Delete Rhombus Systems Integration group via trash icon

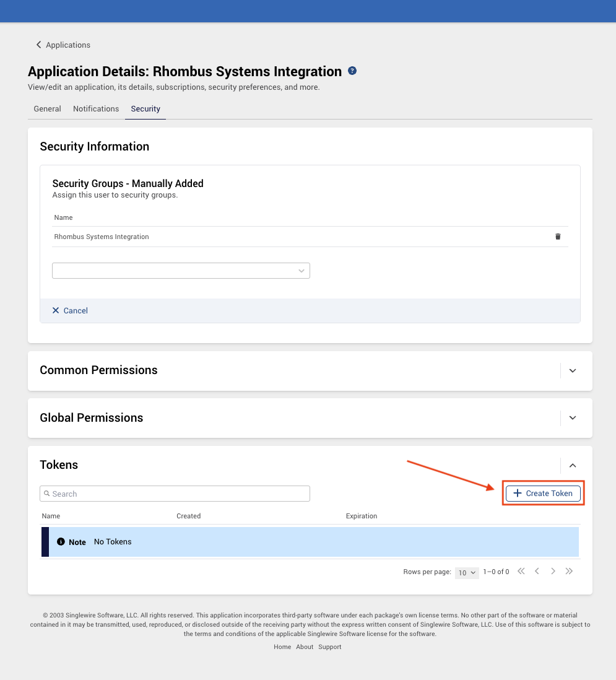pyautogui.click(x=558, y=237)
